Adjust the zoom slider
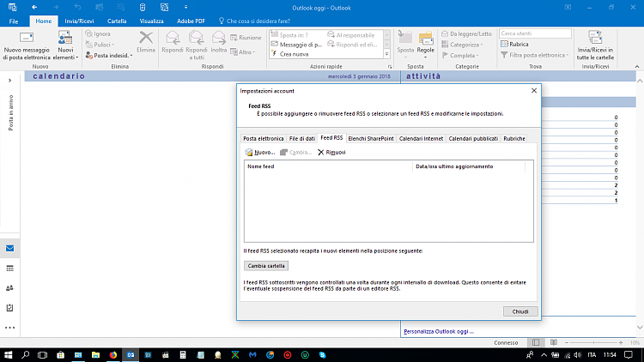644x362 pixels. (593, 342)
